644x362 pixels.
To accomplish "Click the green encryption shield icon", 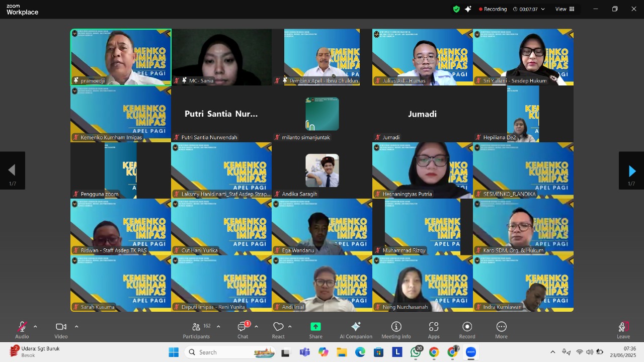I will coord(456,9).
